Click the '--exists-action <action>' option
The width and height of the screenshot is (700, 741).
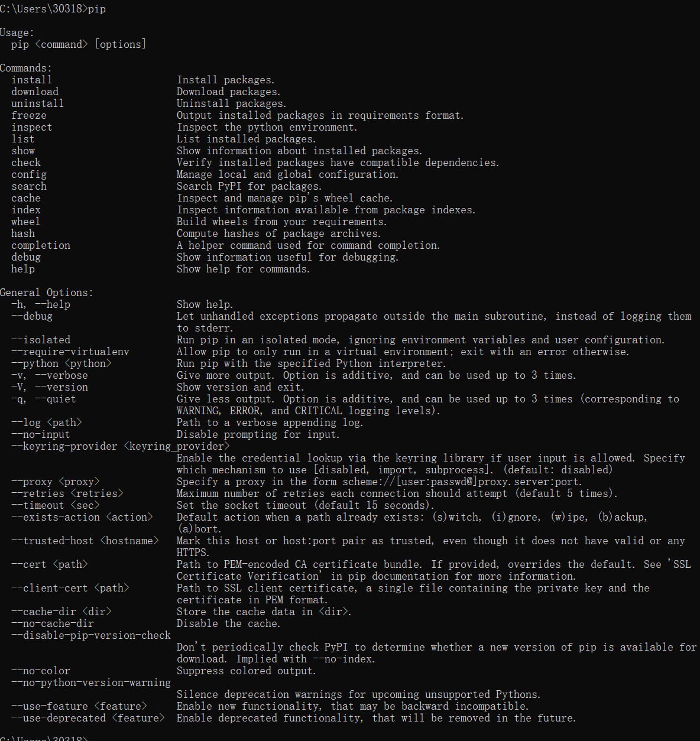click(x=82, y=517)
